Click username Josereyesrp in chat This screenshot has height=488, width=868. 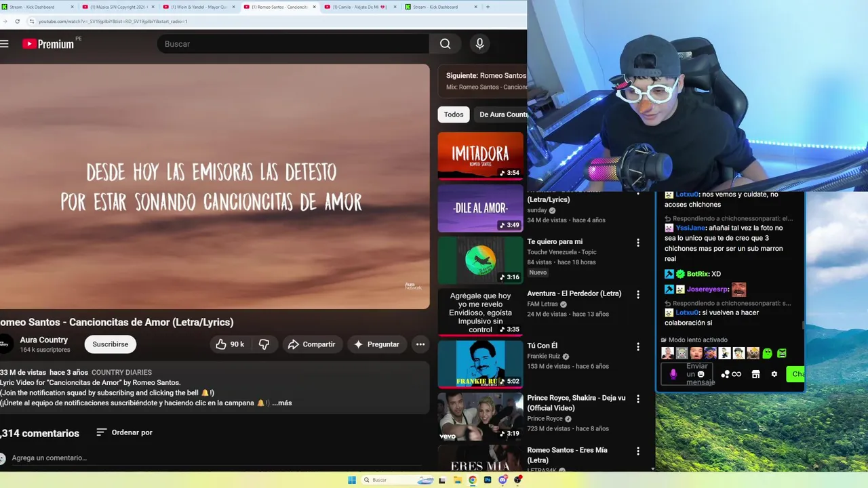(x=707, y=289)
